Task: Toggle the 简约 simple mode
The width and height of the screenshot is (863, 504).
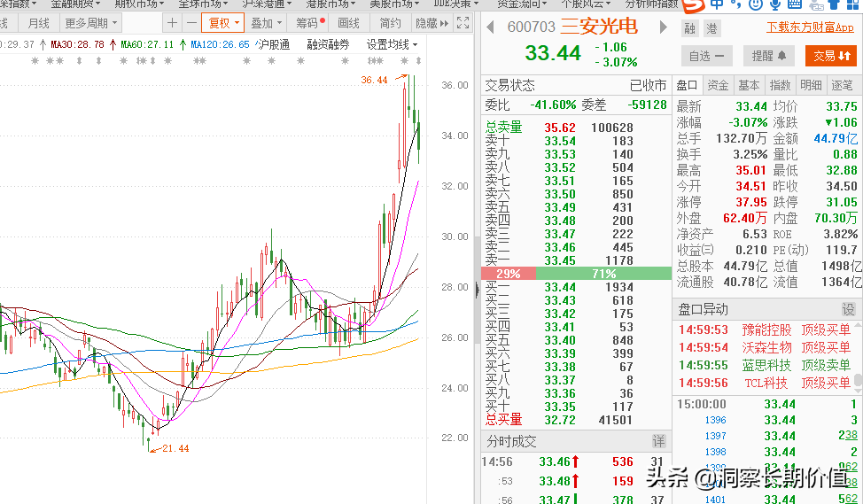Action: (x=390, y=23)
